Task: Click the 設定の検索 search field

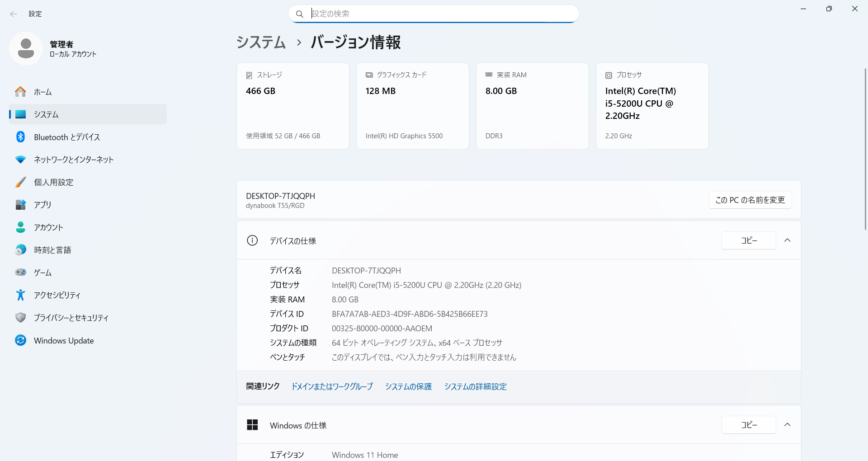Action: pyautogui.click(x=434, y=14)
